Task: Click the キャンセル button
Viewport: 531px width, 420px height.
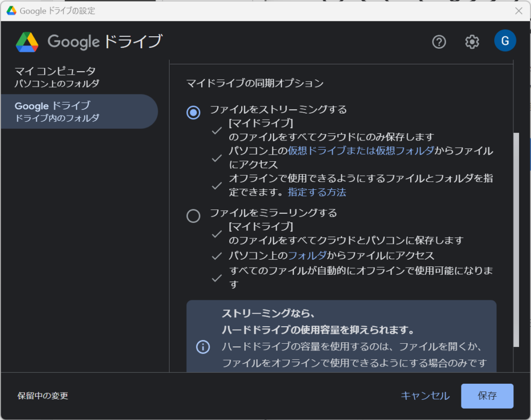Action: pos(425,396)
